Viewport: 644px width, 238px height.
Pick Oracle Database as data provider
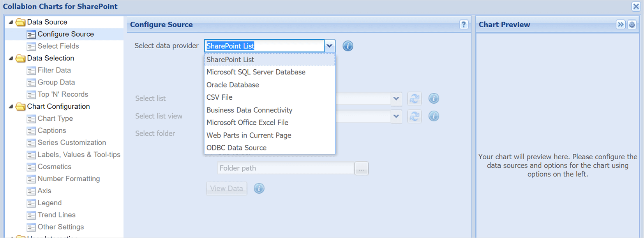270,85
